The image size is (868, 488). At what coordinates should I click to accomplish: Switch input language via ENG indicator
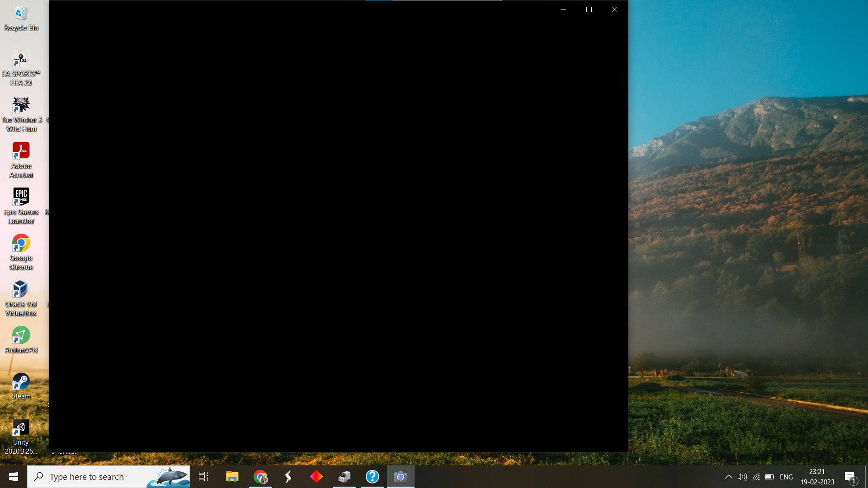click(x=786, y=477)
